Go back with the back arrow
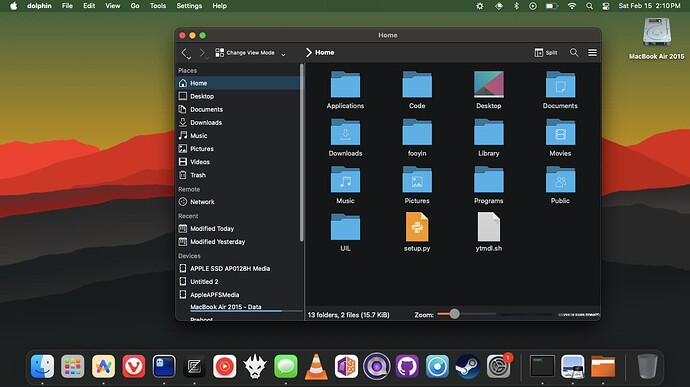 (185, 52)
